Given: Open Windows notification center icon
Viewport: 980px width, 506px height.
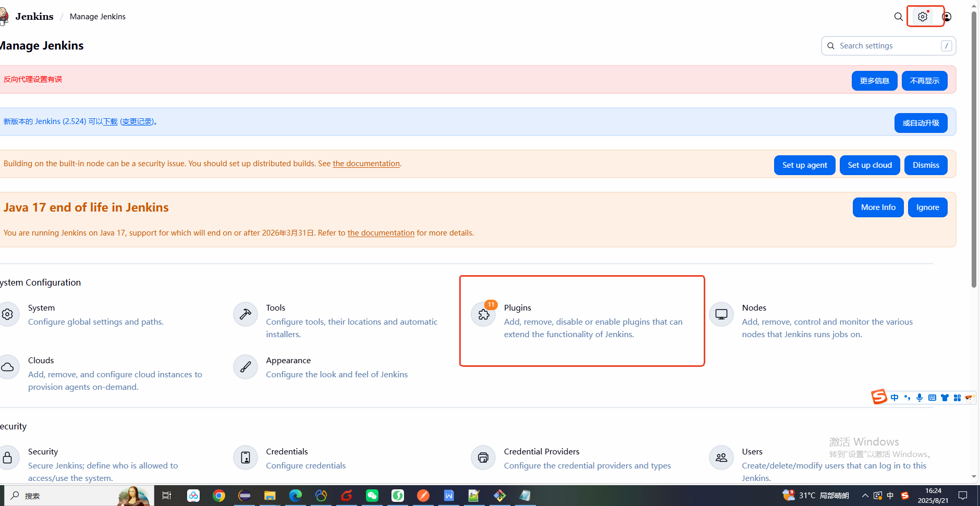Looking at the screenshot, I should pyautogui.click(x=963, y=496).
